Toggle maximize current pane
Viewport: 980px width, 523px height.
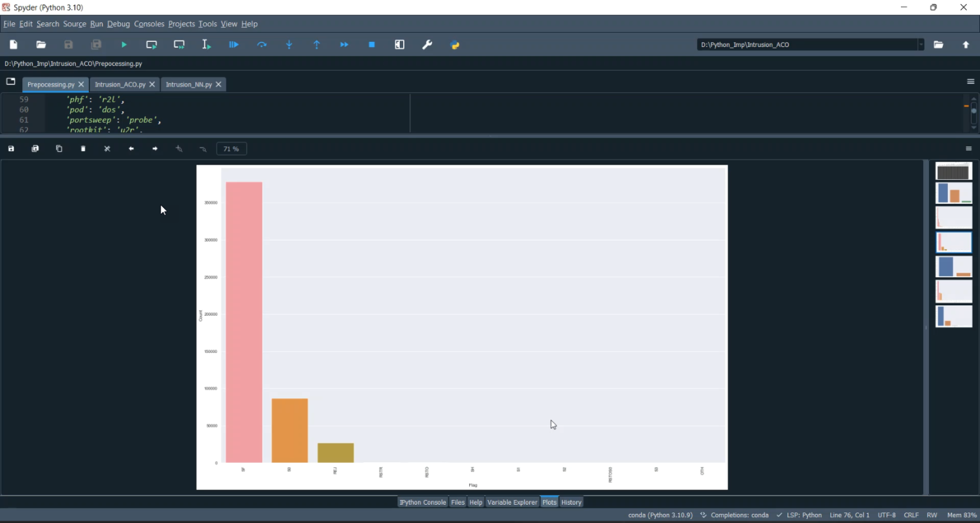click(400, 44)
